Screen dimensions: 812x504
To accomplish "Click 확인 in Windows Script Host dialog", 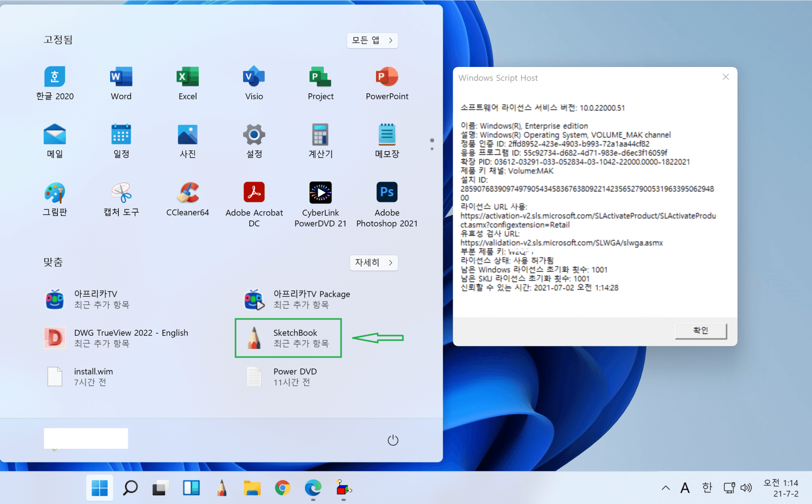I will [x=701, y=331].
